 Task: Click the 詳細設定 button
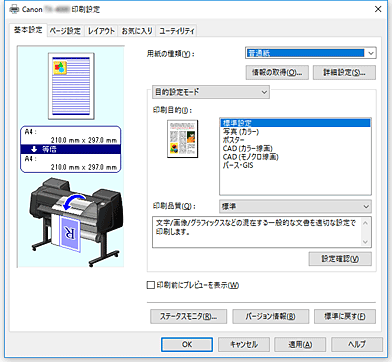(344, 72)
